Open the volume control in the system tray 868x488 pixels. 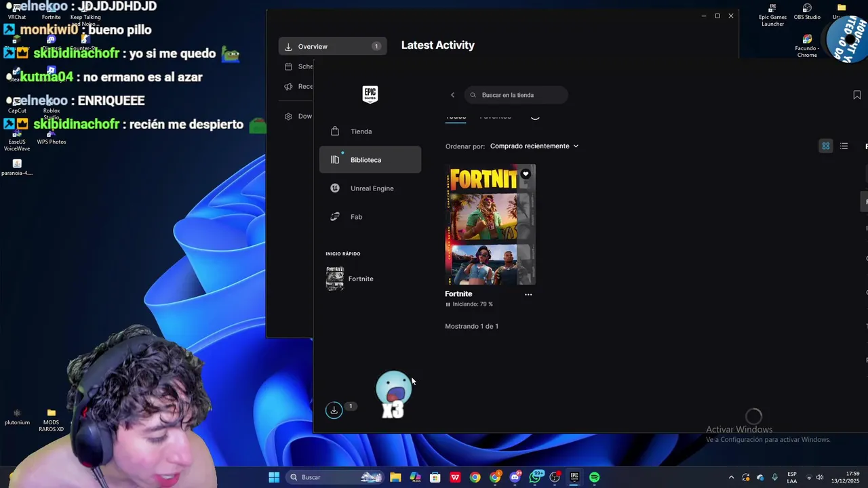coord(819,477)
